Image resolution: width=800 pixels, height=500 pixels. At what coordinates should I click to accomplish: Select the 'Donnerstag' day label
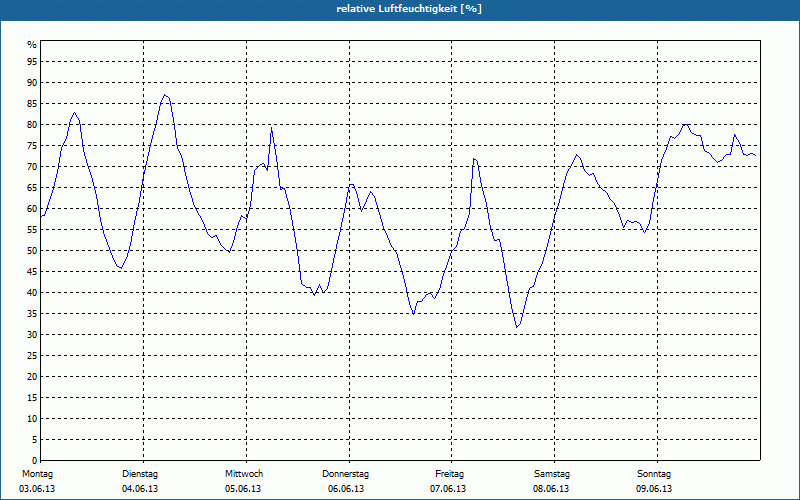click(x=345, y=474)
